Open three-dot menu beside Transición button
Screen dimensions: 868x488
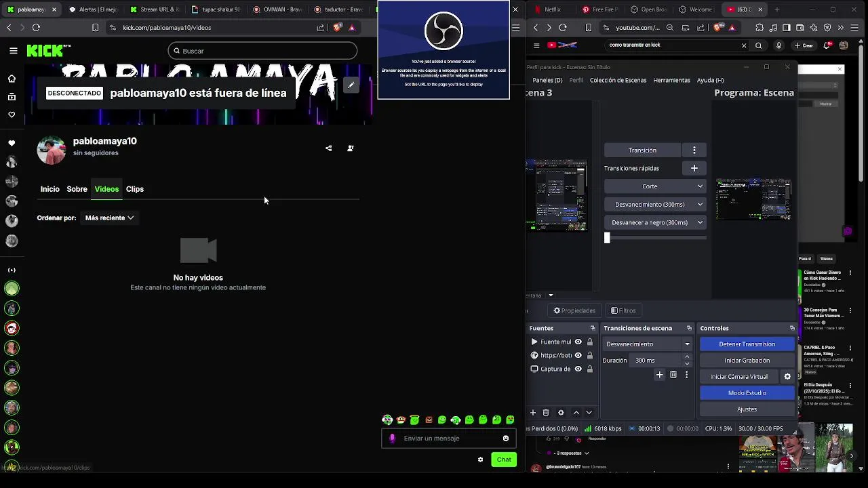[x=694, y=150]
